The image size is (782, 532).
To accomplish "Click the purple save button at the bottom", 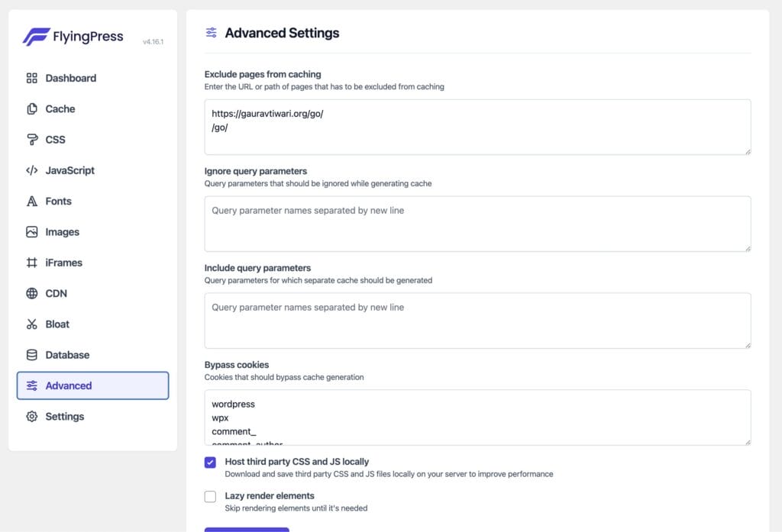I will coord(246,528).
